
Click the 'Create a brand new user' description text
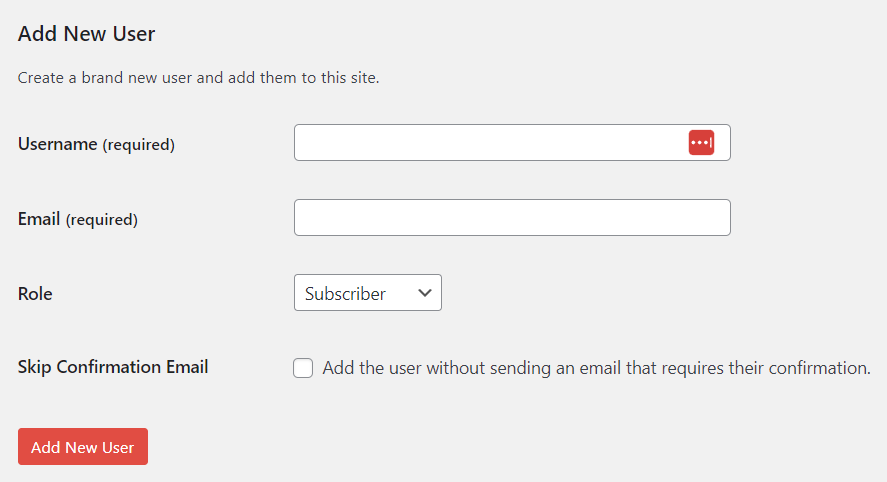pos(198,77)
